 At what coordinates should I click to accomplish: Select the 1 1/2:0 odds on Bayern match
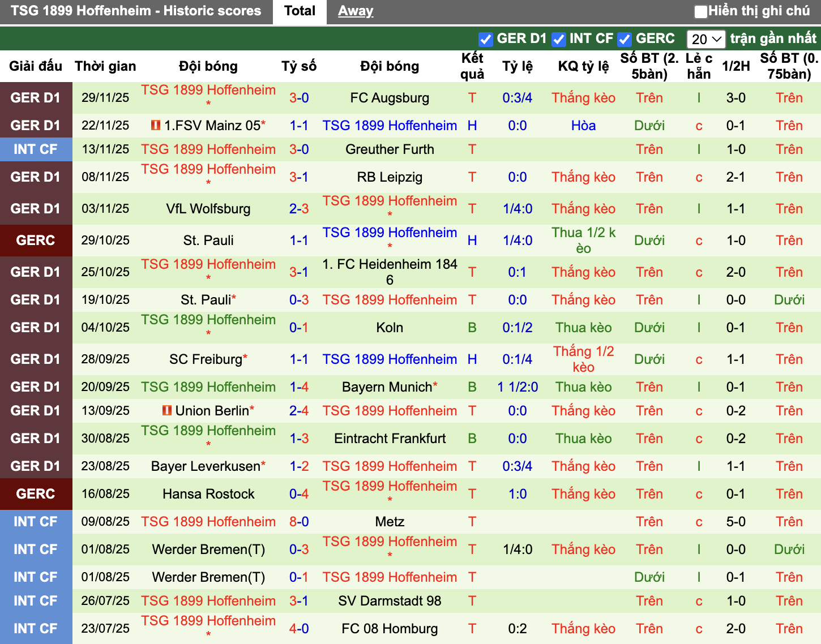pyautogui.click(x=517, y=387)
